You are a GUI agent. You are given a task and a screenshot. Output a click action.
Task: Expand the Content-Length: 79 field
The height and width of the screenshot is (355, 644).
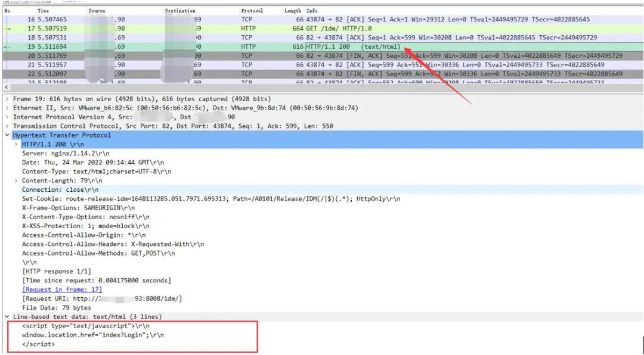(x=16, y=180)
